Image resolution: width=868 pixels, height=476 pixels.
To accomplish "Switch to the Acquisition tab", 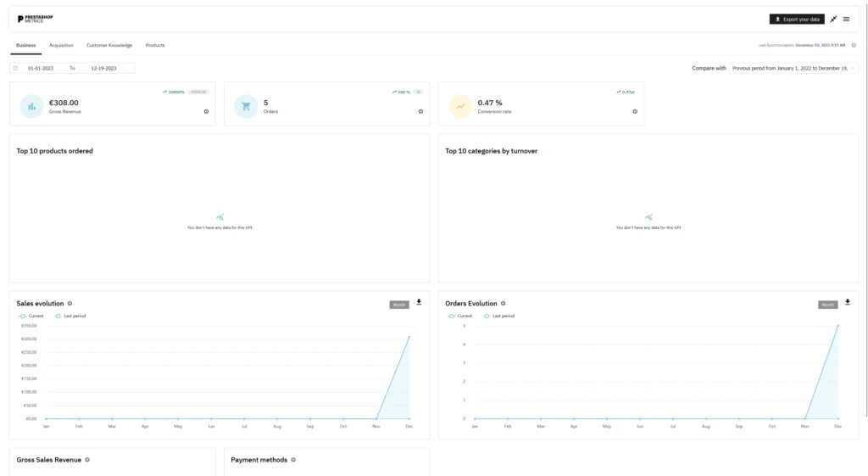I will (x=61, y=46).
